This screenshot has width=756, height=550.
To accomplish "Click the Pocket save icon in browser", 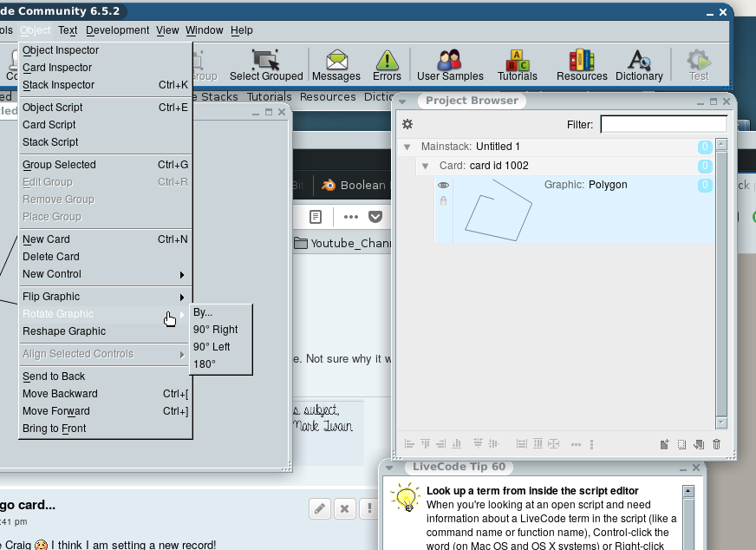I will click(x=375, y=217).
